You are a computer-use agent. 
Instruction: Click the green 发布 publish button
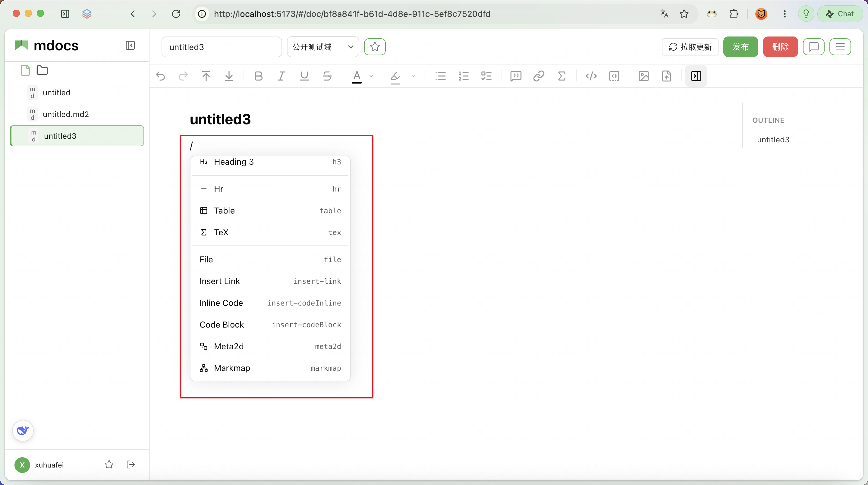coord(741,47)
